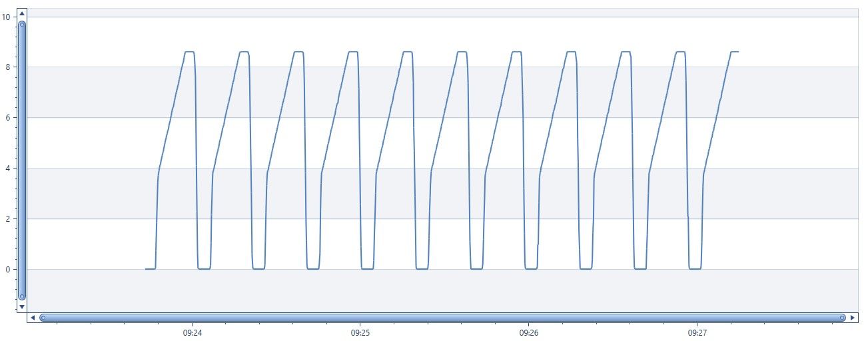The height and width of the screenshot is (341, 868).
Task: Click the vertical scrollbar down arrow
Action: (x=21, y=306)
